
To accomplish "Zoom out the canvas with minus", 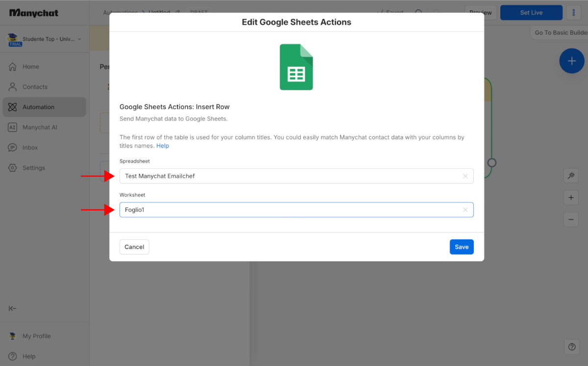I will click(x=571, y=219).
